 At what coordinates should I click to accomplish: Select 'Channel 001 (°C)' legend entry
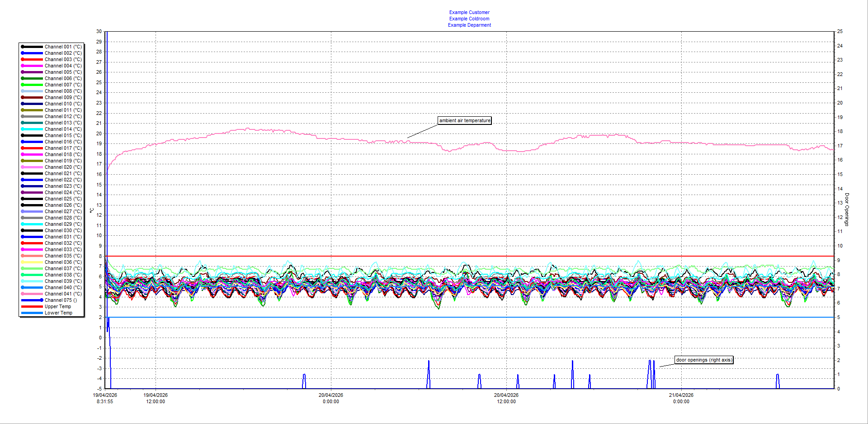point(52,47)
